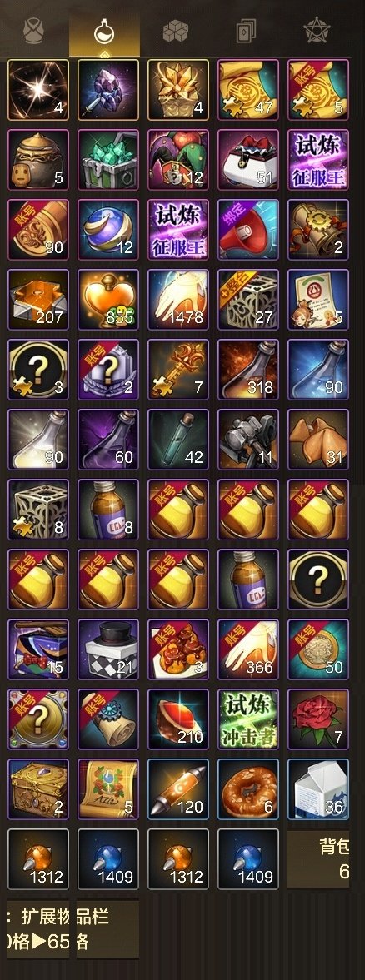Select the jester hat item with 12
The width and height of the screenshot is (365, 980).
(x=178, y=159)
